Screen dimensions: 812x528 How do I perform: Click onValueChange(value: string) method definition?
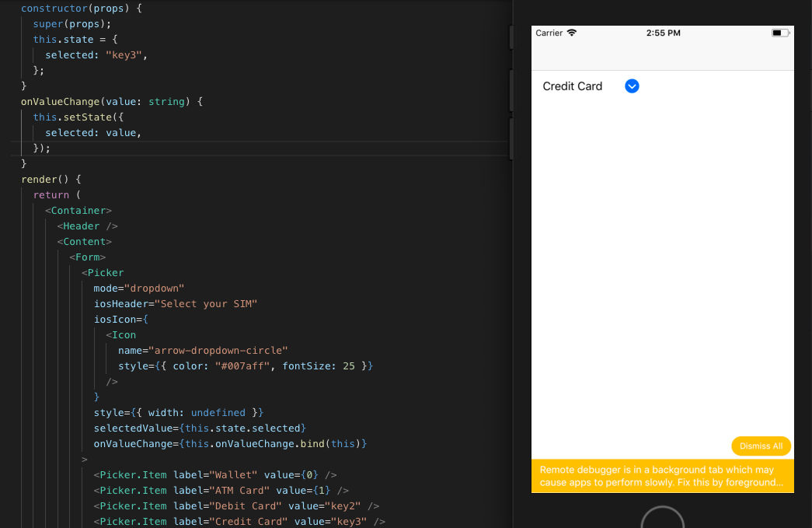click(x=112, y=102)
